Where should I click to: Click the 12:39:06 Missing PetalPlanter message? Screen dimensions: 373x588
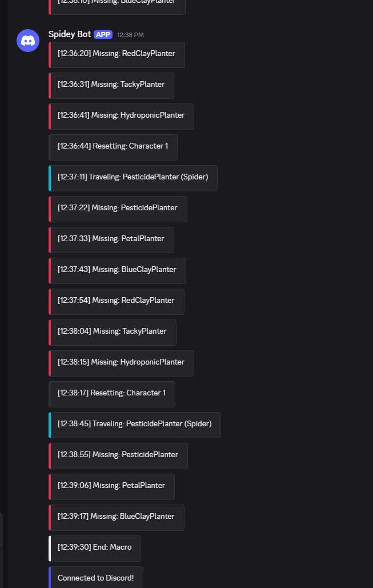coord(111,486)
